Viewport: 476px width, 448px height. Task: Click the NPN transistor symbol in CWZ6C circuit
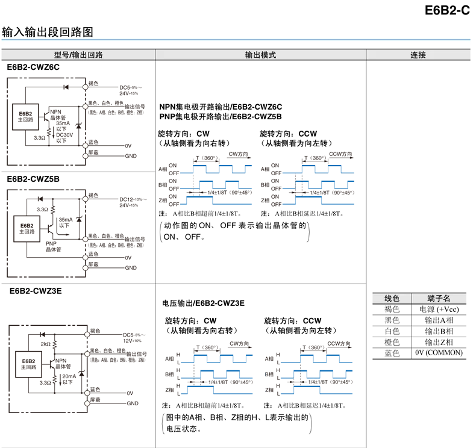46,117
